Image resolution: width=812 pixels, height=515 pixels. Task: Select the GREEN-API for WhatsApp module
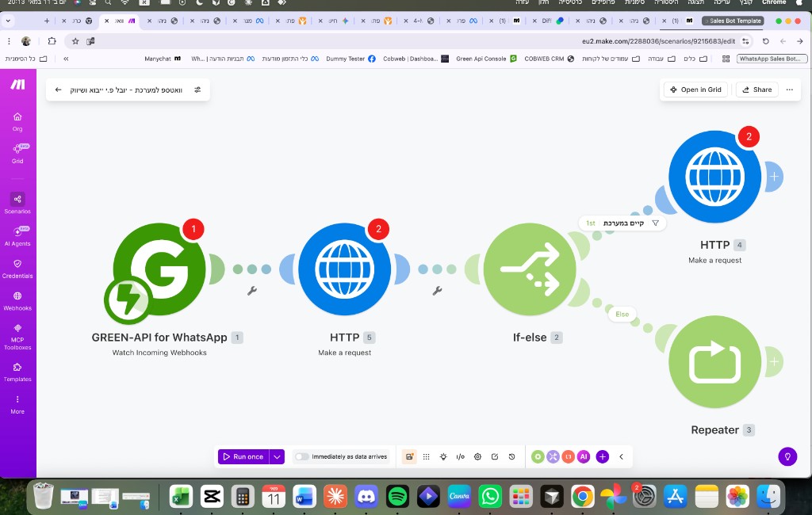tap(159, 269)
